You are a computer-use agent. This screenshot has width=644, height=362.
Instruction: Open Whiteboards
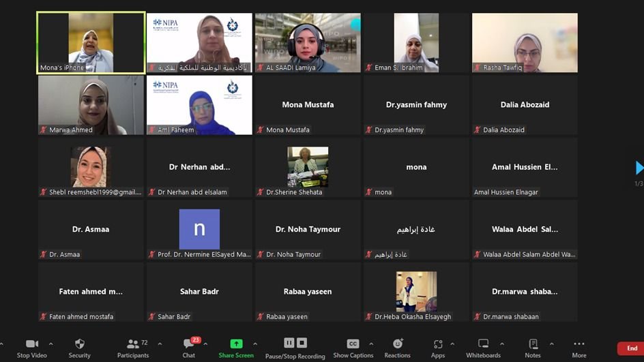483,344
